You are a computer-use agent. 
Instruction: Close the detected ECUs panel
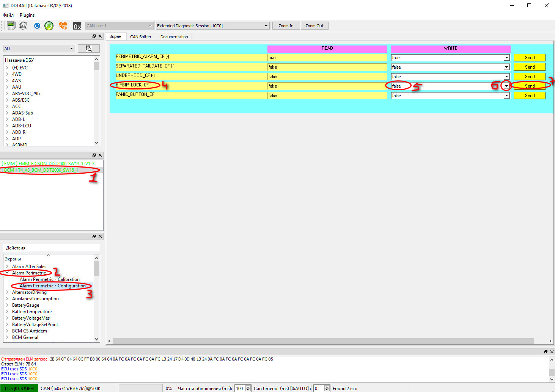coord(100,155)
